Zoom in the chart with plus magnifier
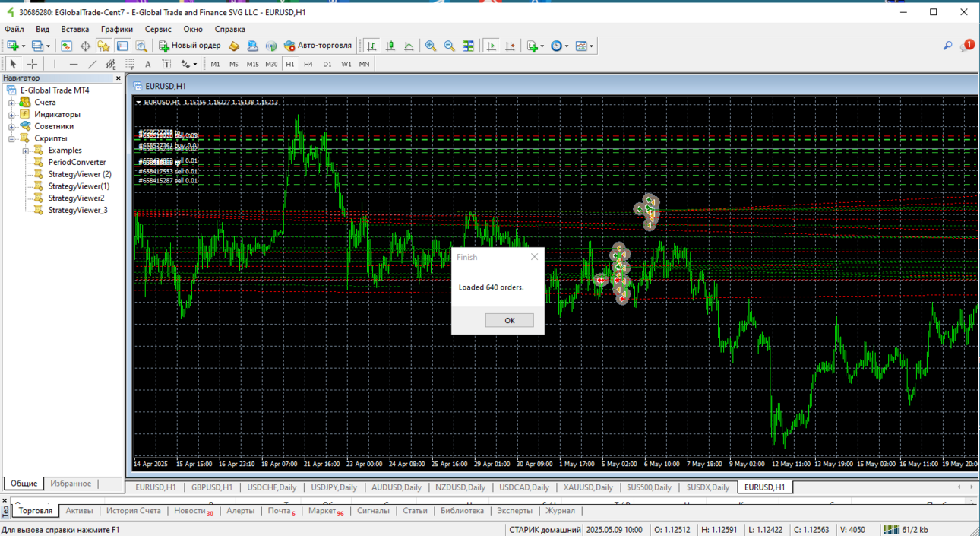The width and height of the screenshot is (980, 536). click(x=431, y=46)
